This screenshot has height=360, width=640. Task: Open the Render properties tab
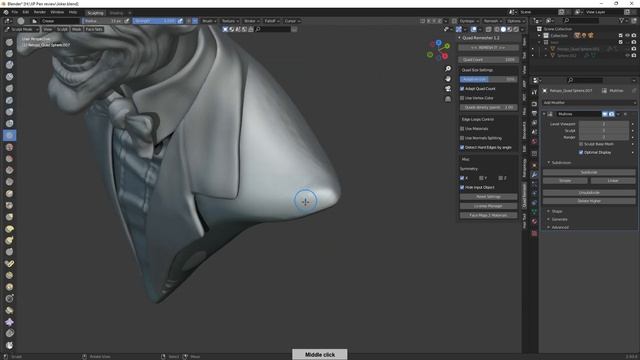[534, 104]
